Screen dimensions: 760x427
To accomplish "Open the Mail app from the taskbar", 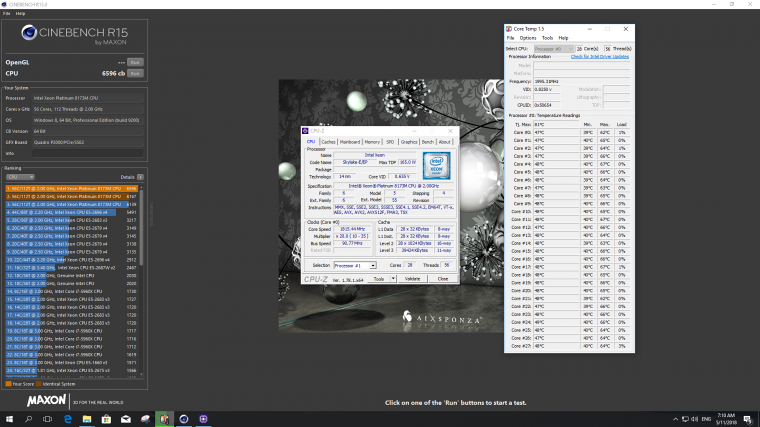I will [x=126, y=419].
